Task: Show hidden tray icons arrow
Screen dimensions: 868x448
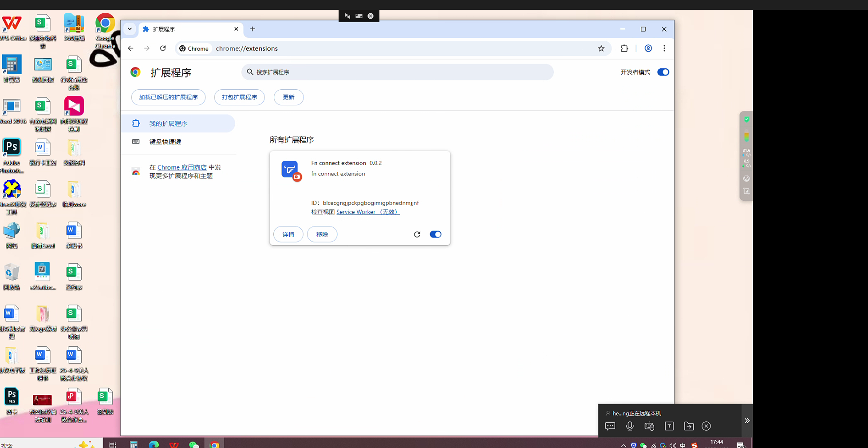Action: [623, 445]
